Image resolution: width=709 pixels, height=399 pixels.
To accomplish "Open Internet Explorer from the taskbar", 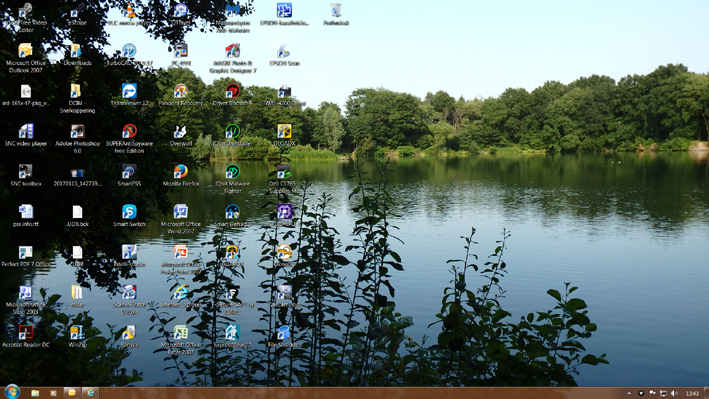I will coord(90,393).
